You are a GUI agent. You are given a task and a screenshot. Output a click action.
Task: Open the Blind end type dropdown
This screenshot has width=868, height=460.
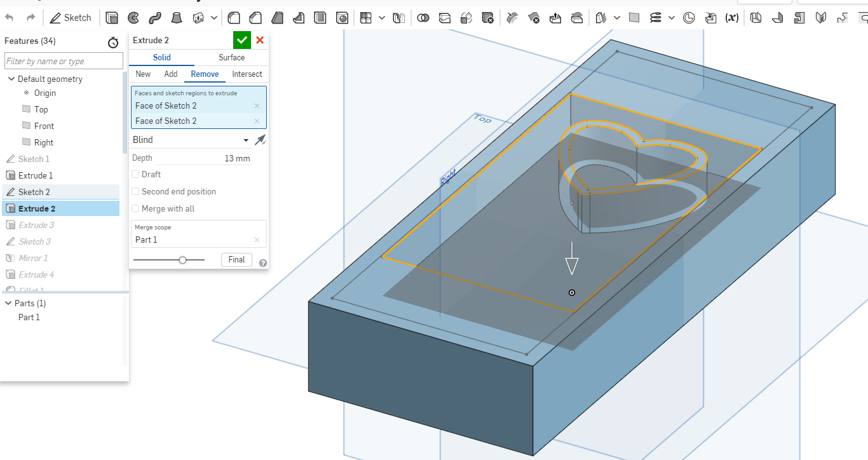(x=190, y=140)
